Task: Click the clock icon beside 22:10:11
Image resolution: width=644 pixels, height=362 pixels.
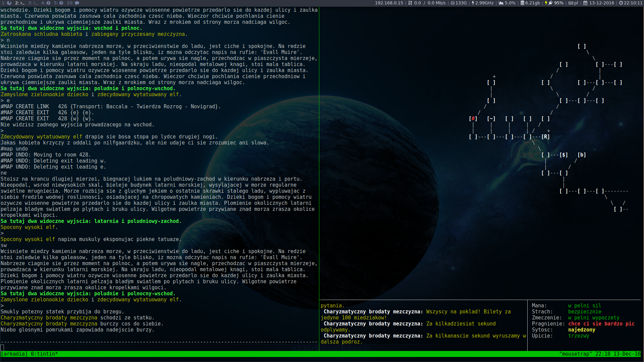Action: pyautogui.click(x=621, y=3)
